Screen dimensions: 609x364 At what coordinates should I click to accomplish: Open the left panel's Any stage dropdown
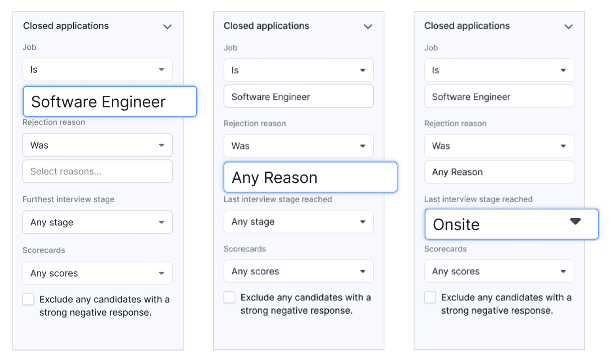point(97,222)
